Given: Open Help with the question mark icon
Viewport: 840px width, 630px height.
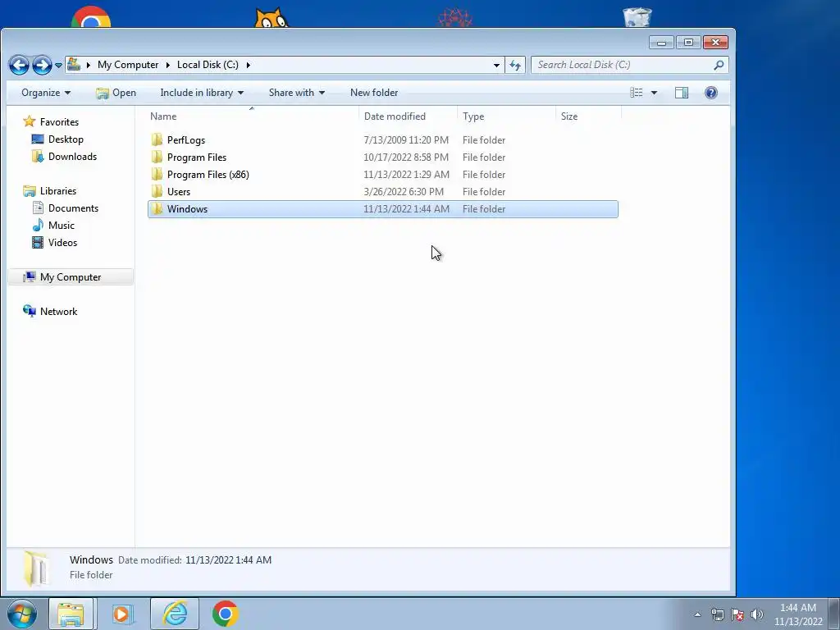Looking at the screenshot, I should 711,93.
